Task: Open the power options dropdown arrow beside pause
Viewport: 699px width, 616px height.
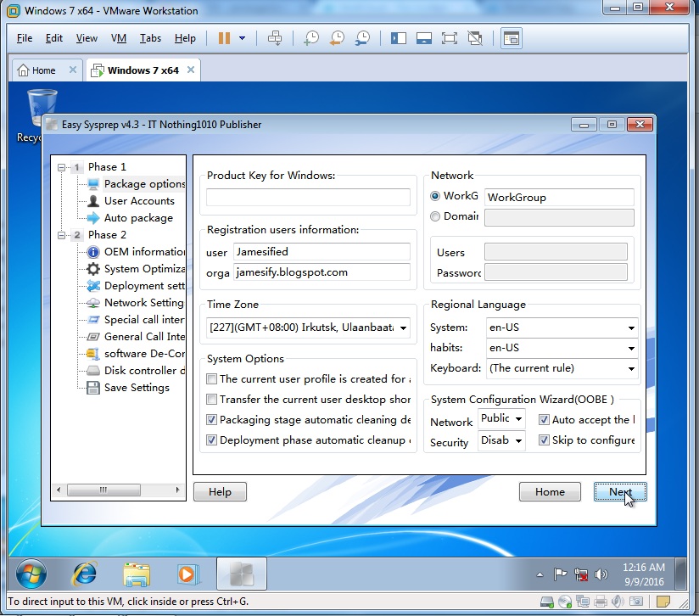Action: pos(242,38)
